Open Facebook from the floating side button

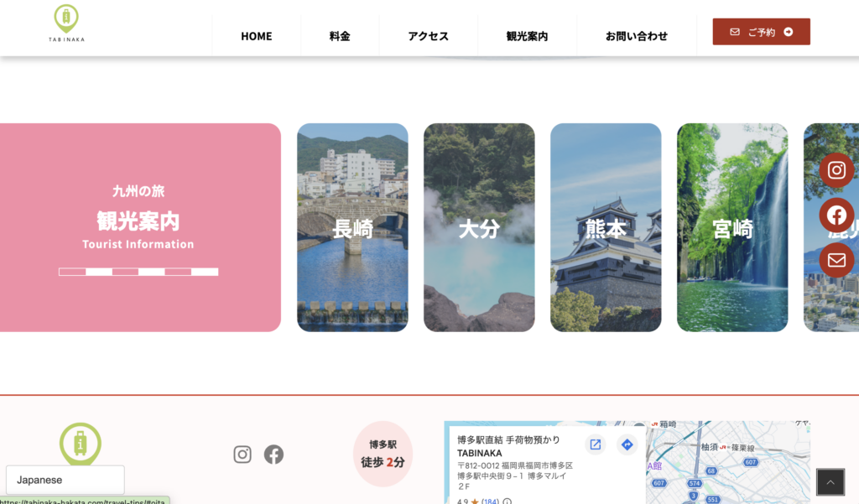[x=836, y=216]
